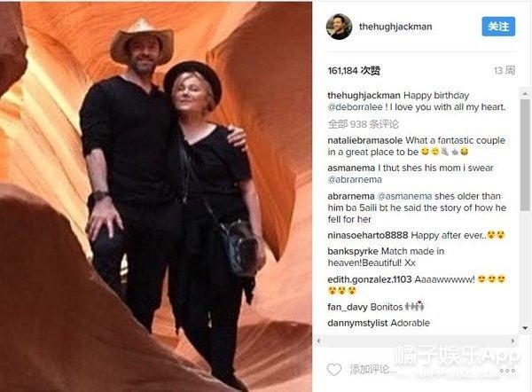Click thehughjackman profile avatar

[339, 27]
